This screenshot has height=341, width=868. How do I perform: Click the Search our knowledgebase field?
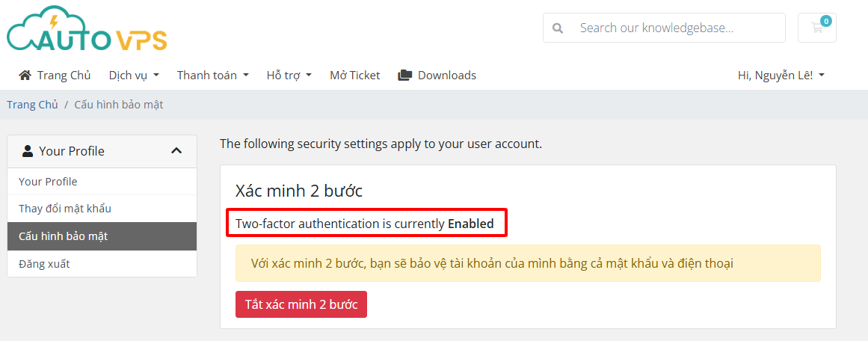click(664, 28)
